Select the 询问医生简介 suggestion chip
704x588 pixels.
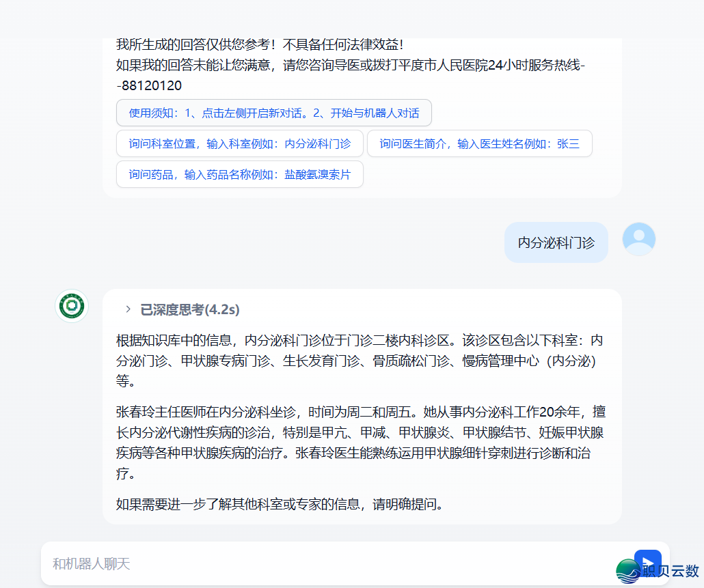480,143
